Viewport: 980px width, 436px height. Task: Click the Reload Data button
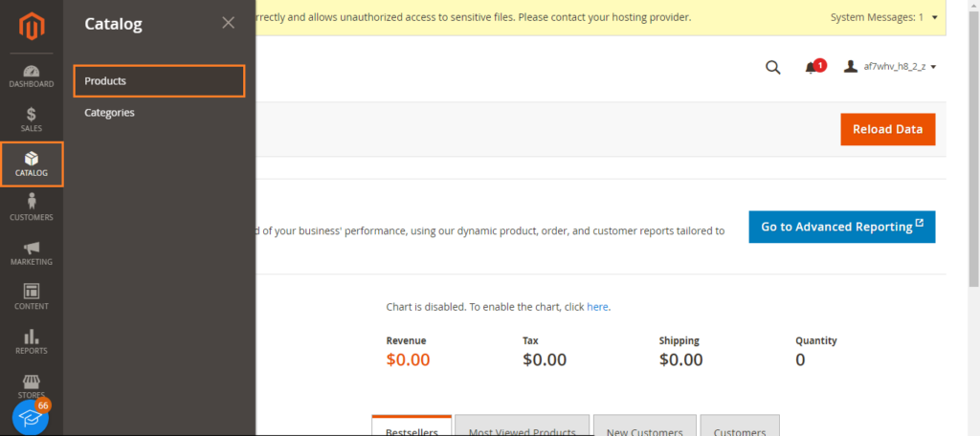coord(887,129)
